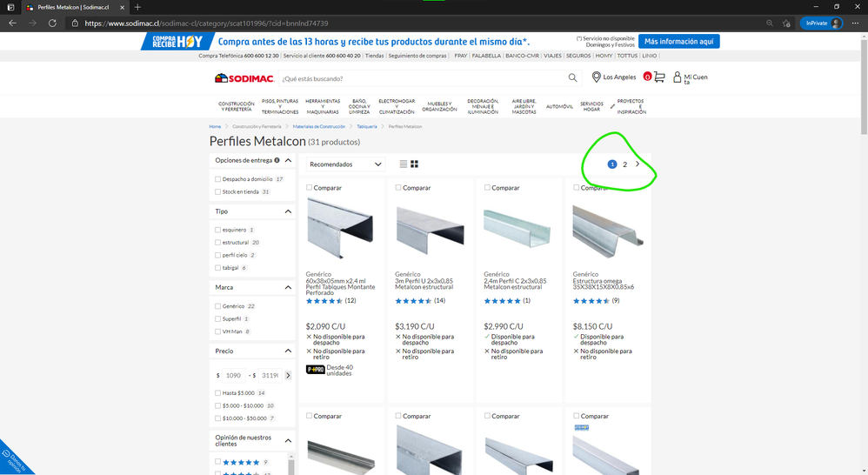Click the browser back arrow
868x475 pixels.
coord(12,23)
